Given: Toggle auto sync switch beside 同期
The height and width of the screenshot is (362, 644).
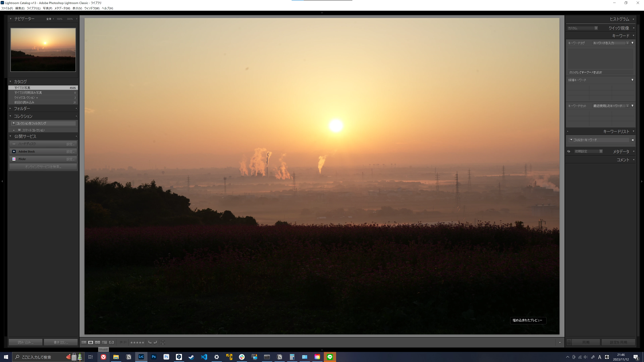Looking at the screenshot, I should (x=569, y=342).
